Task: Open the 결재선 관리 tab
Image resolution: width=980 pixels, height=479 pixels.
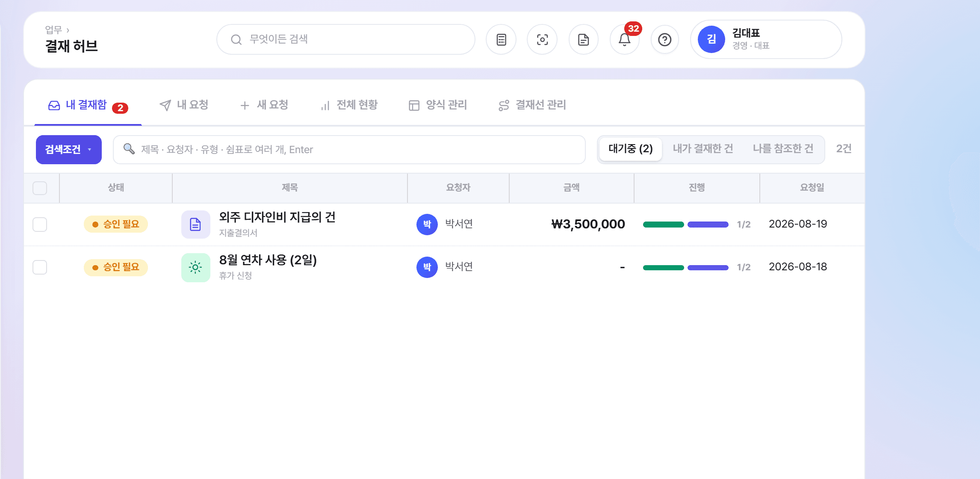Action: [532, 105]
